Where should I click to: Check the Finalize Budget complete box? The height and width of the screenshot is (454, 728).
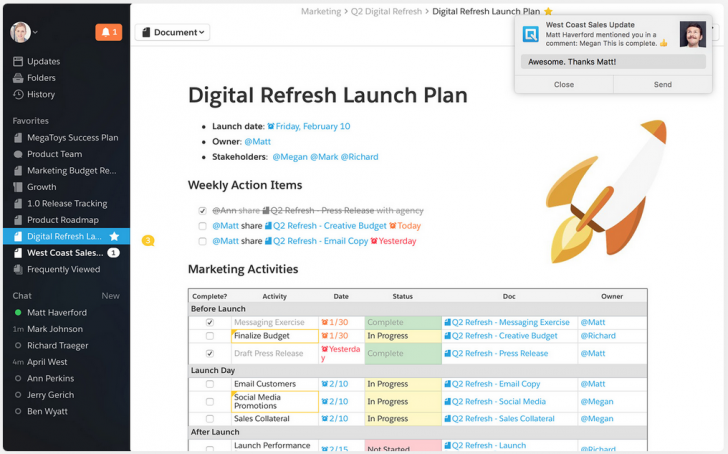click(210, 336)
